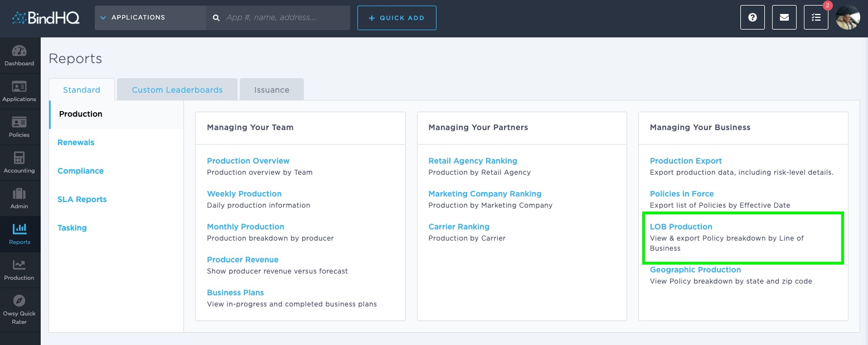Select the Compliance report category

(80, 171)
